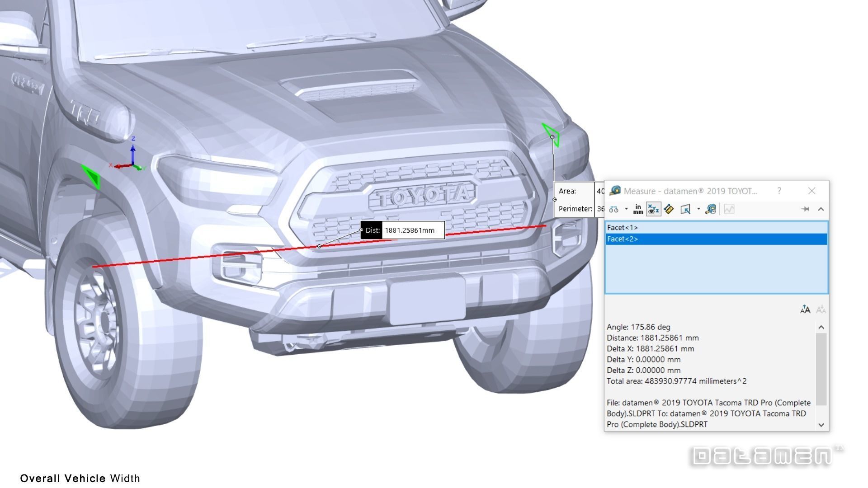Open the Arc/Circle Measurements tool
The image size is (868, 488).
click(x=613, y=209)
